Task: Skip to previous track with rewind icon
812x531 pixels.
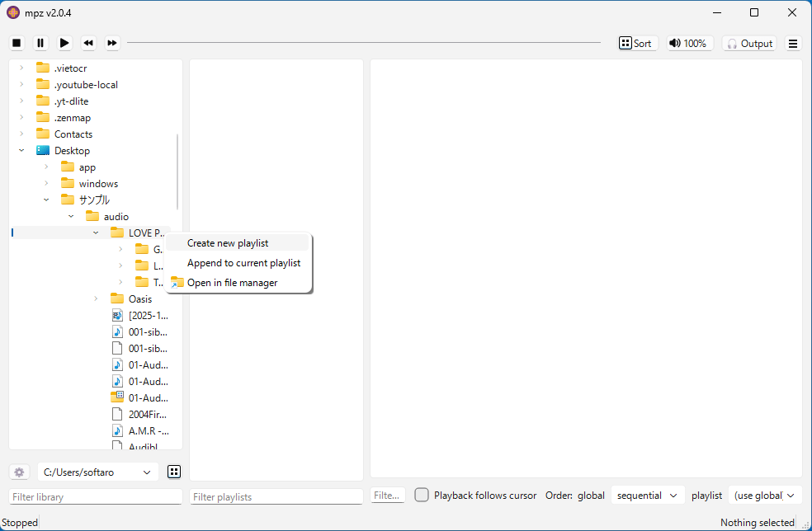Action: click(88, 43)
